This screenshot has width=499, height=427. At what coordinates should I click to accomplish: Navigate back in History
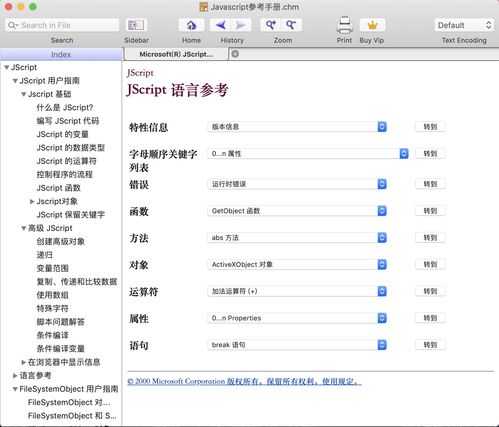coord(220,25)
